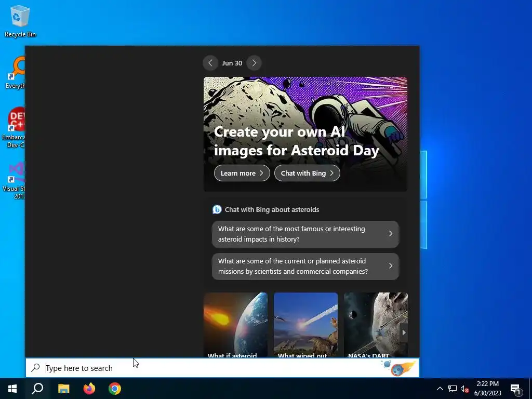Launch Firefox from the taskbar
This screenshot has height=399, width=532.
(x=89, y=389)
